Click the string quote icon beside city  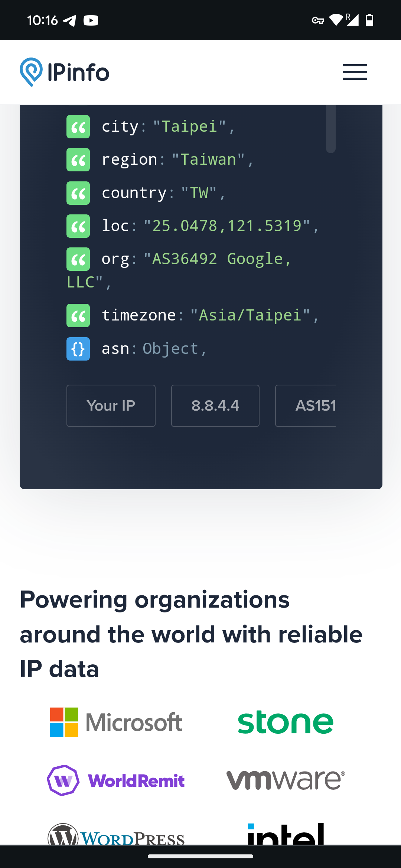(x=78, y=126)
